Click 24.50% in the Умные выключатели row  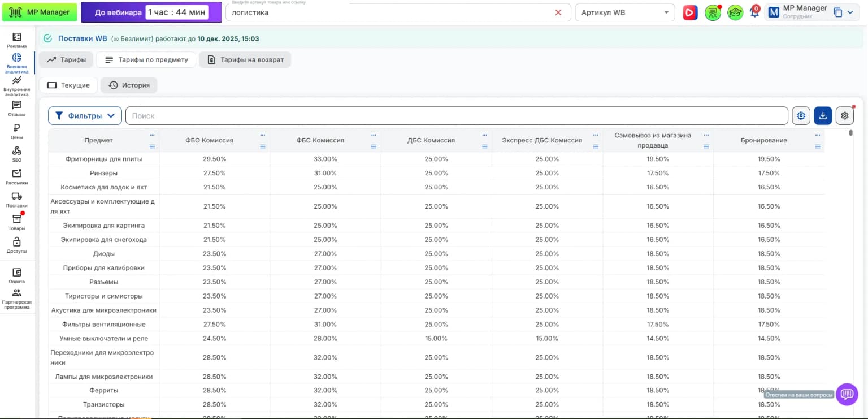point(215,338)
